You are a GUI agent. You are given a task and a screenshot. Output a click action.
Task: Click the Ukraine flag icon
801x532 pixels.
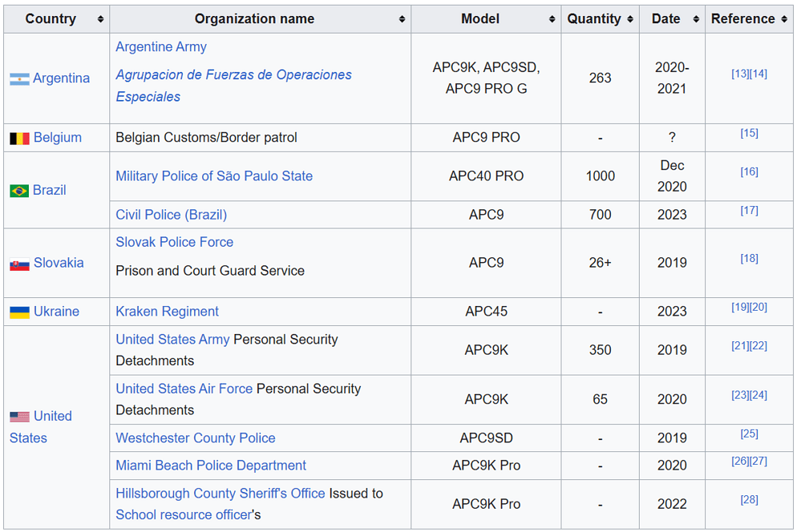pos(19,312)
